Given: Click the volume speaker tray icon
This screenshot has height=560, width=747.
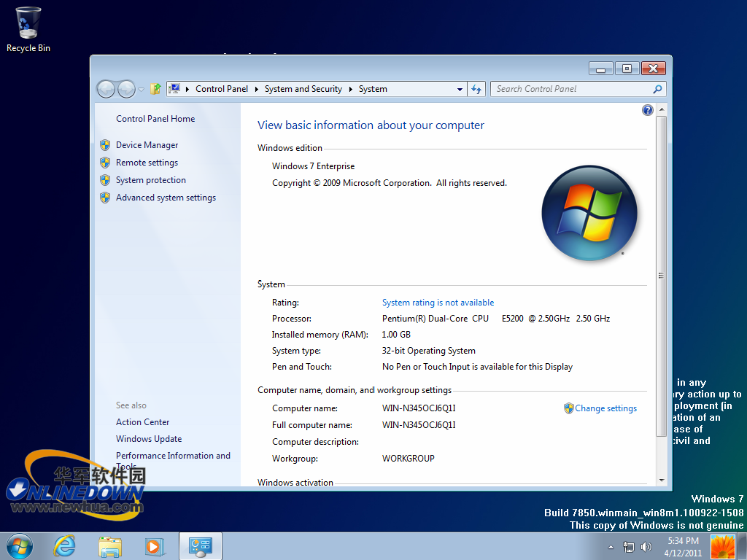Looking at the screenshot, I should [646, 547].
